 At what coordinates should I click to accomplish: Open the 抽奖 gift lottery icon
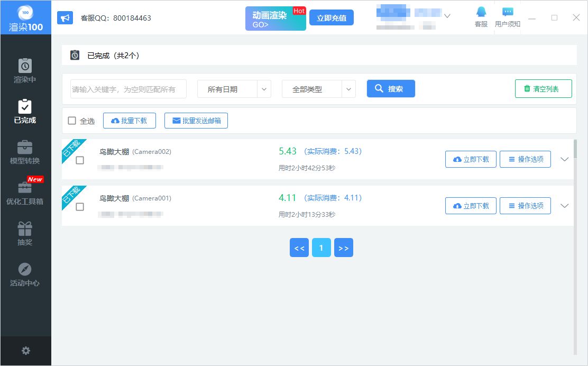25,228
